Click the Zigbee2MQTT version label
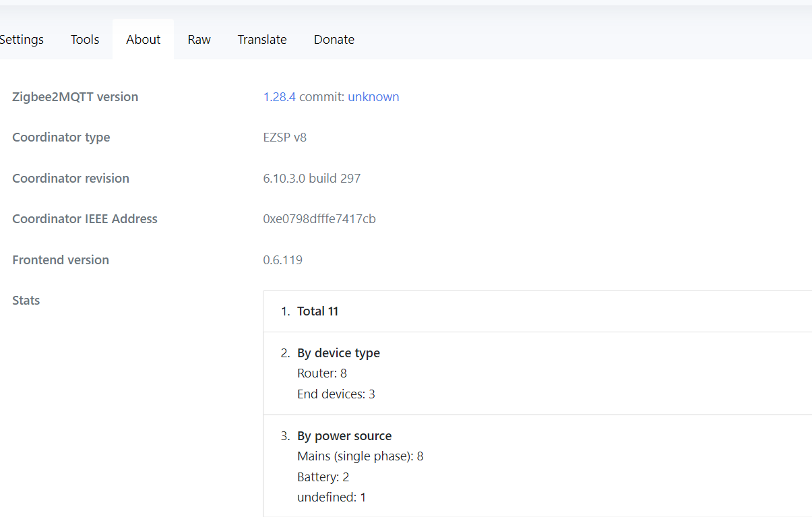The image size is (812, 517). coord(75,96)
